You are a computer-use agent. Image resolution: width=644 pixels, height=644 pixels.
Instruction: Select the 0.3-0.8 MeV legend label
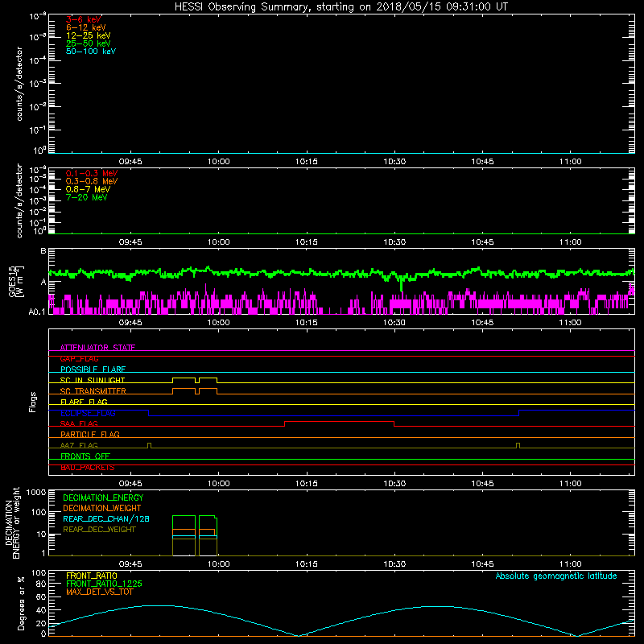coord(92,181)
